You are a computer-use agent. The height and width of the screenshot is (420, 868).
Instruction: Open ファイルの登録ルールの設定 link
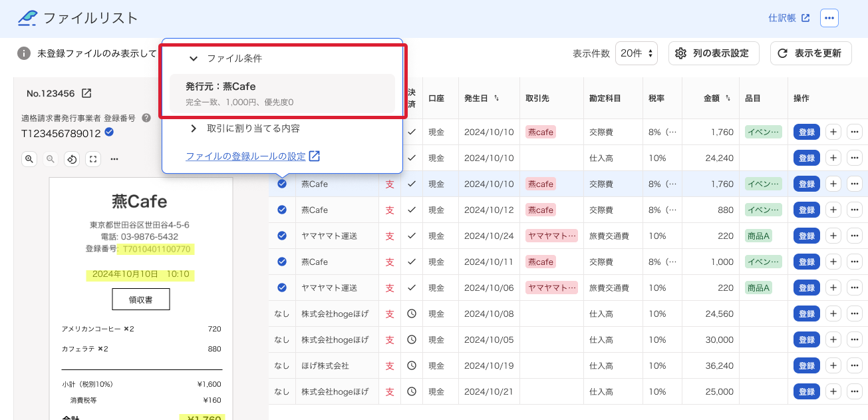pyautogui.click(x=253, y=156)
